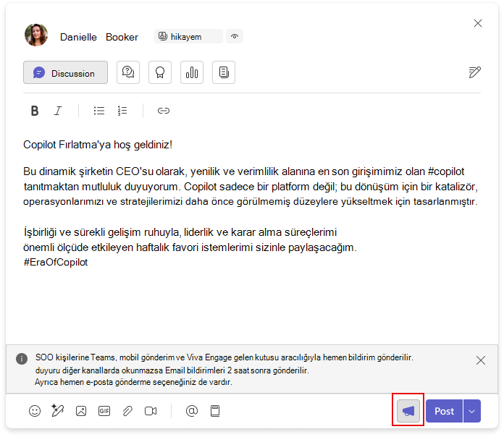
Task: Click the #EraOfCopilot hashtag
Action: tap(56, 263)
